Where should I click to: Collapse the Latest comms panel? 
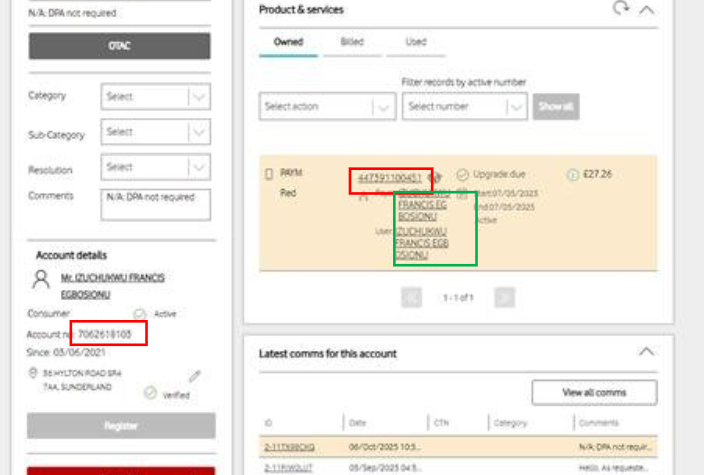tap(647, 352)
